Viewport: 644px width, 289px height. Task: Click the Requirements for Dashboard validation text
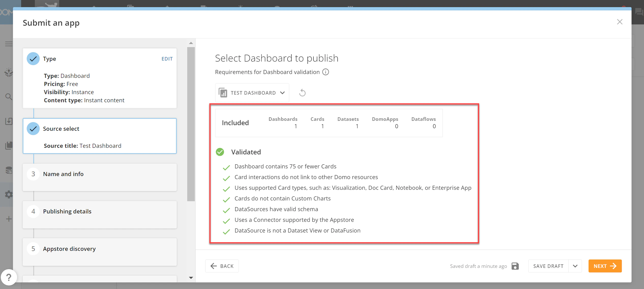267,72
